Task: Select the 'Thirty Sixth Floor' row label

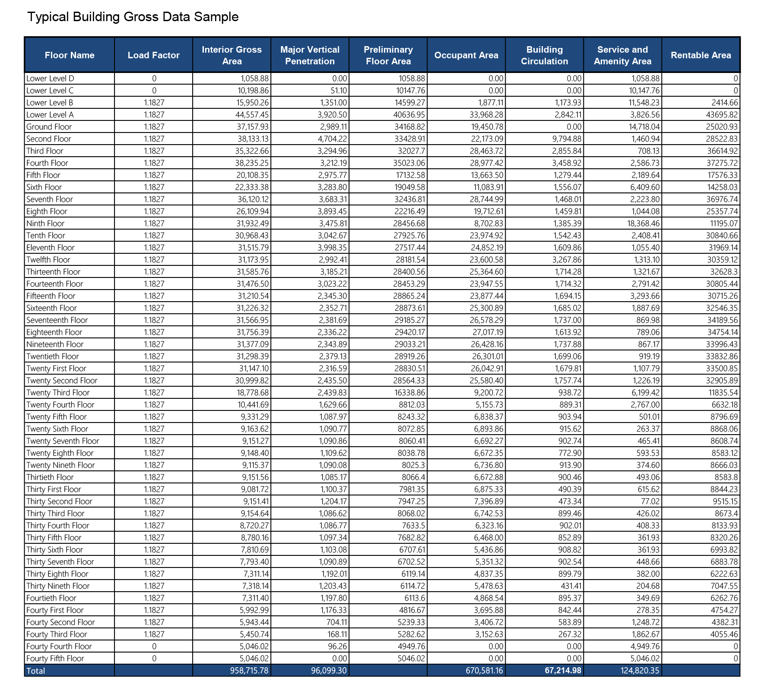Action: [55, 550]
